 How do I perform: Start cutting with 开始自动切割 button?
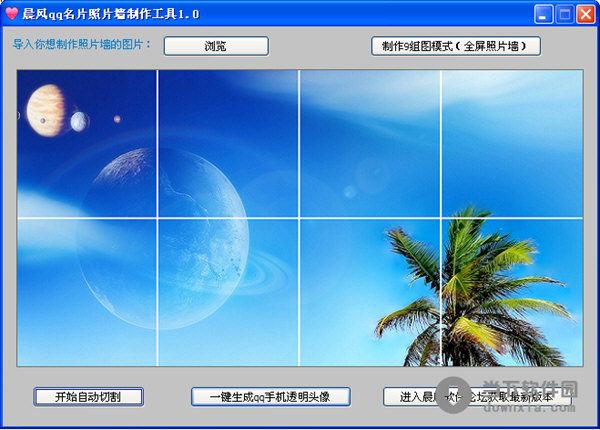[88, 397]
